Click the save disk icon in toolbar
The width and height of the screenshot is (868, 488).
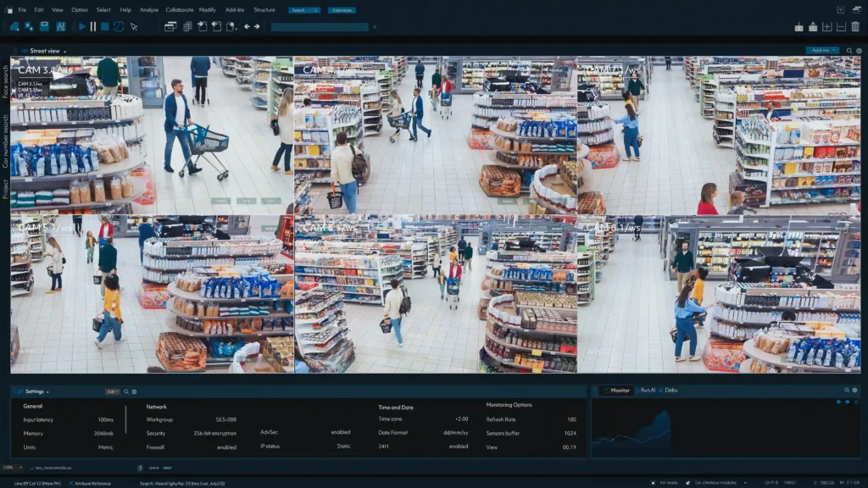click(45, 26)
